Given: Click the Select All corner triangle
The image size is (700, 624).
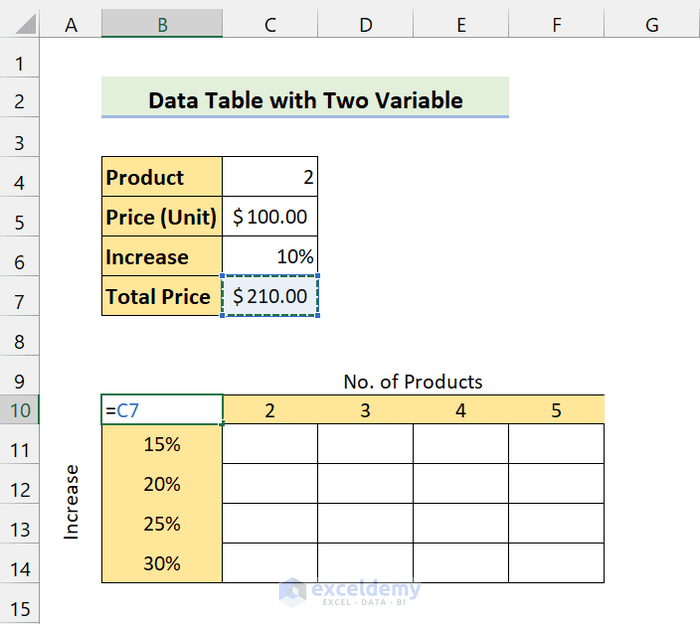Looking at the screenshot, I should 19,24.
